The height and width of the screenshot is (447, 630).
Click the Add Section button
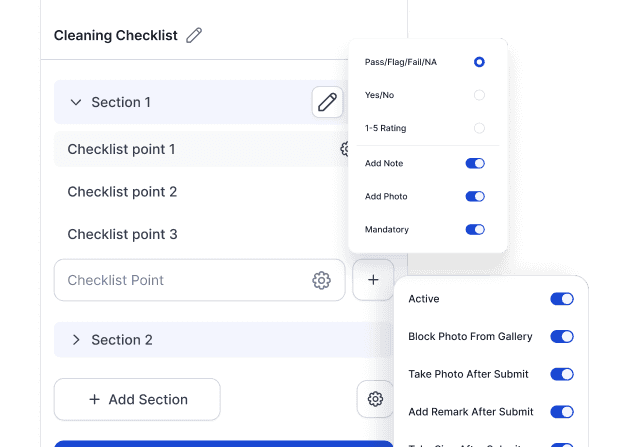click(x=137, y=399)
